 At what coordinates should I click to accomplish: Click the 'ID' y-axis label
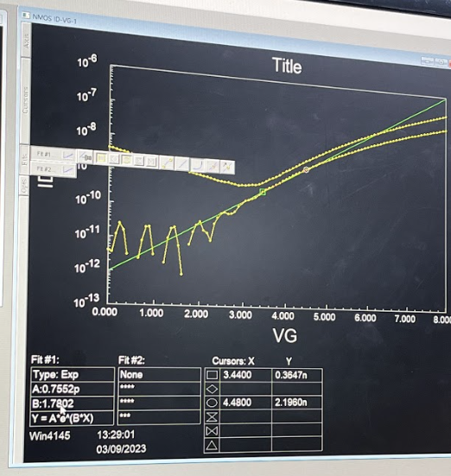click(46, 181)
